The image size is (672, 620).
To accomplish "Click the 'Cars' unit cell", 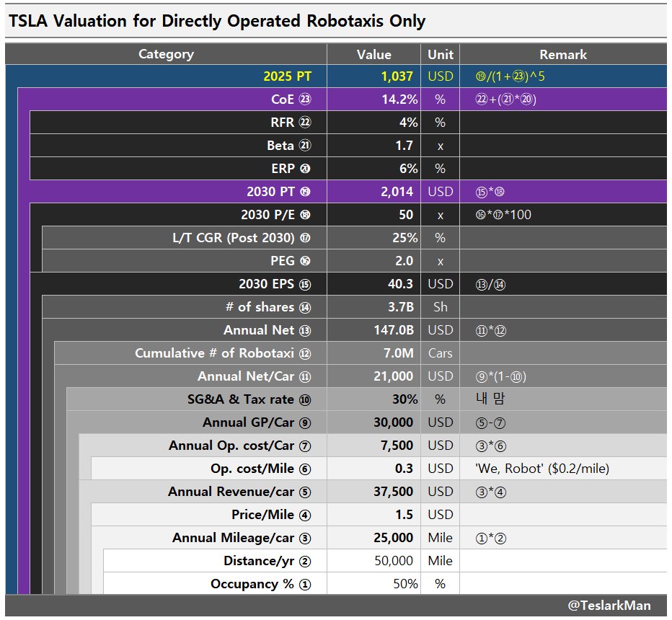I will pyautogui.click(x=440, y=353).
